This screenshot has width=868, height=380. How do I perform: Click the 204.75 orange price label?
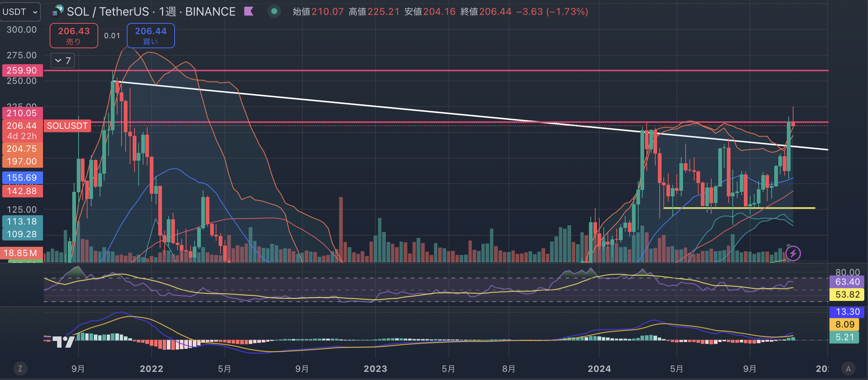tap(22, 149)
